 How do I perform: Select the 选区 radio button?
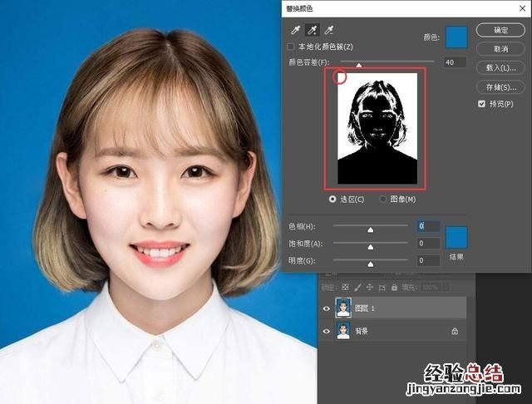(332, 200)
